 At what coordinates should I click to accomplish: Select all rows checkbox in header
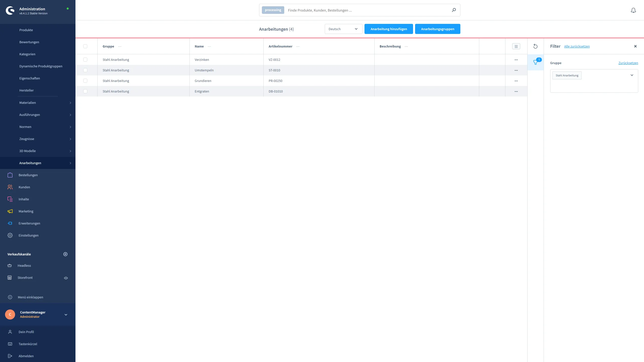coord(85,46)
